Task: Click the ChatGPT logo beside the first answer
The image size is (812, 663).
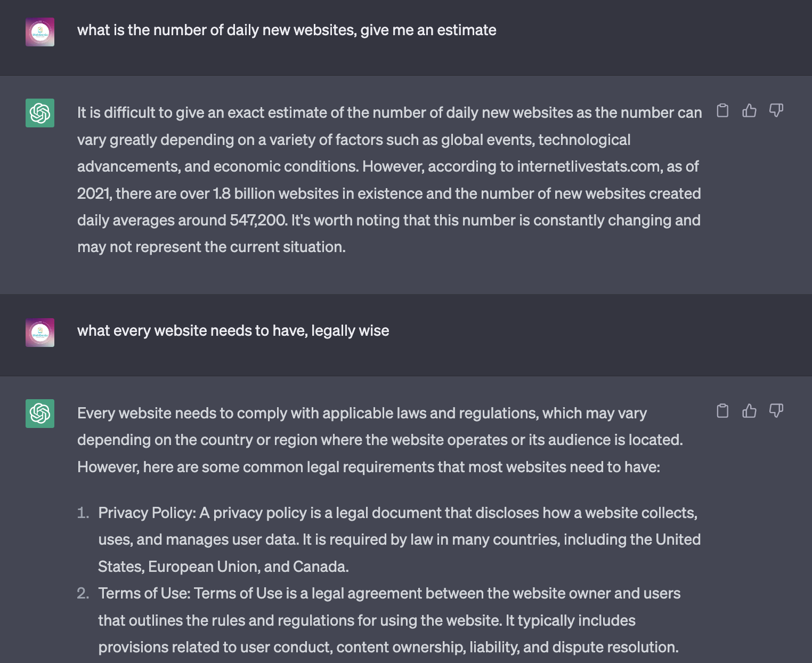Action: (x=40, y=113)
